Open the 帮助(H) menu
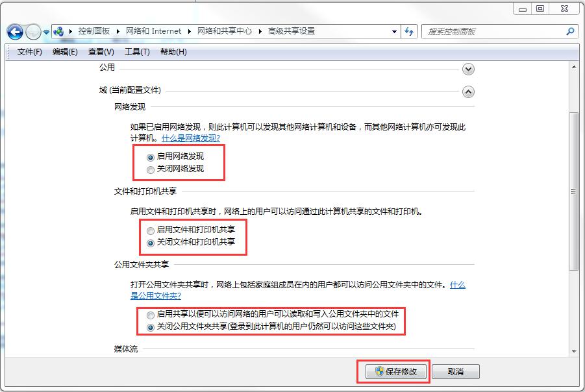 [173, 52]
